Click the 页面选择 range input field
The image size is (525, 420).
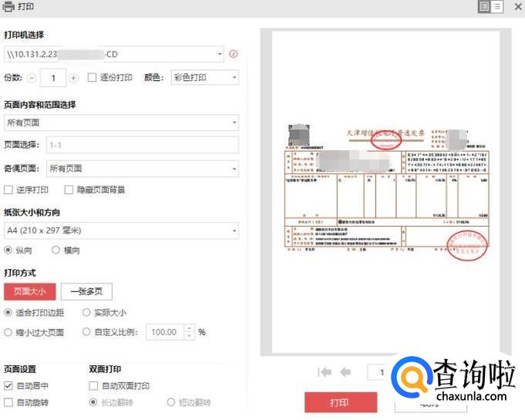click(143, 145)
